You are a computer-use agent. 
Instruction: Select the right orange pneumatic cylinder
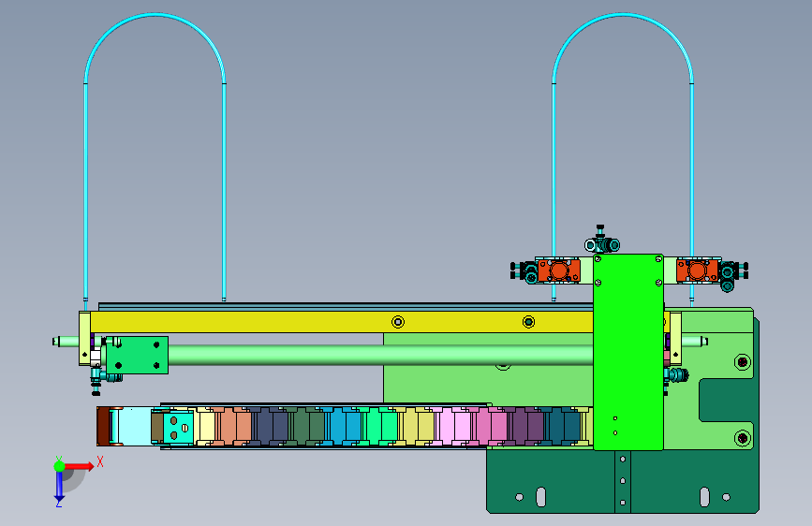[x=697, y=270]
